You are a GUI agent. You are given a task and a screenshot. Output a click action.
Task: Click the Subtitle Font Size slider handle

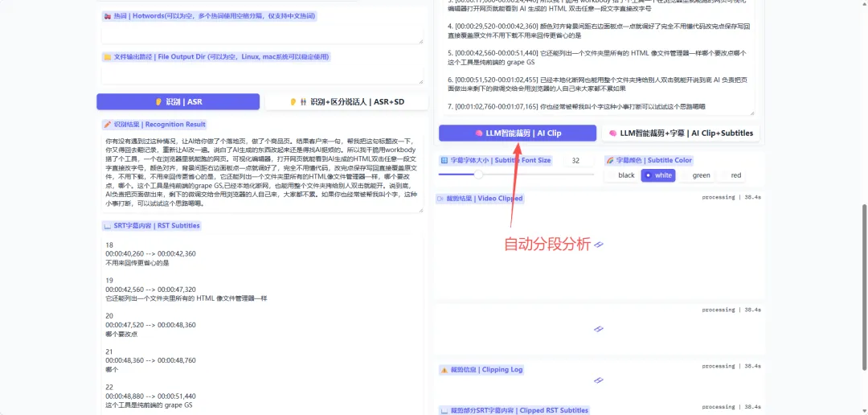tap(478, 175)
